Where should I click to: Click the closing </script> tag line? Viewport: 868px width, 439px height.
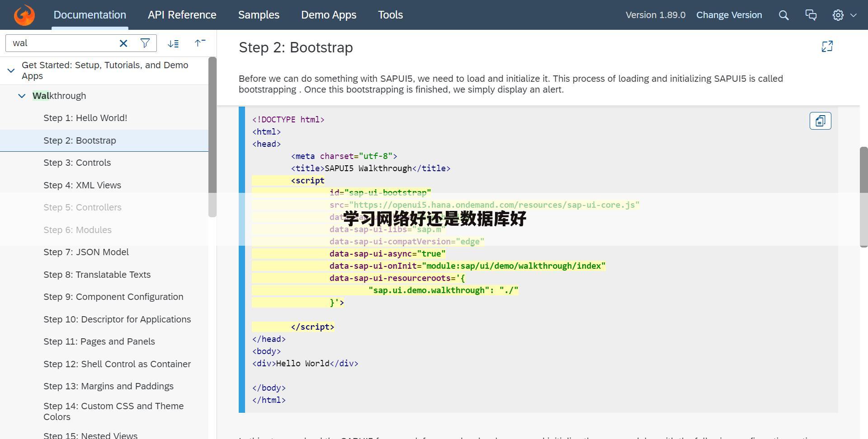click(312, 327)
